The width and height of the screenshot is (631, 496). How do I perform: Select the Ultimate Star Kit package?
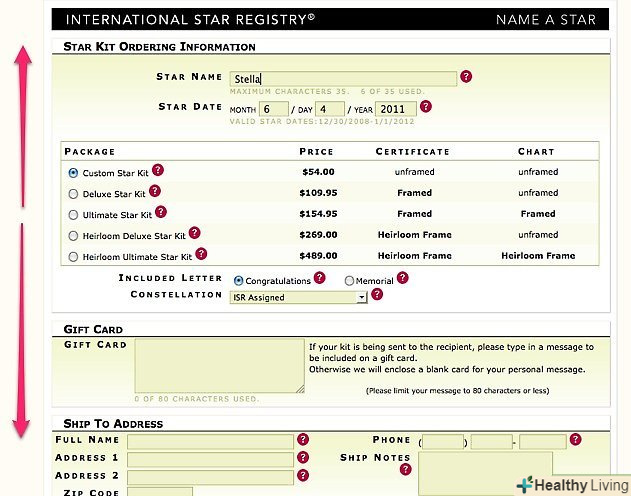tap(73, 215)
